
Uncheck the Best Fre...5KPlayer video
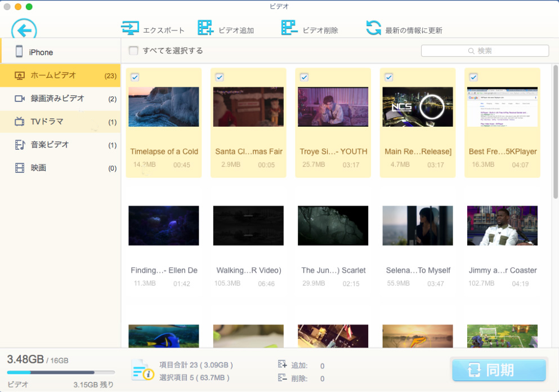click(x=473, y=77)
